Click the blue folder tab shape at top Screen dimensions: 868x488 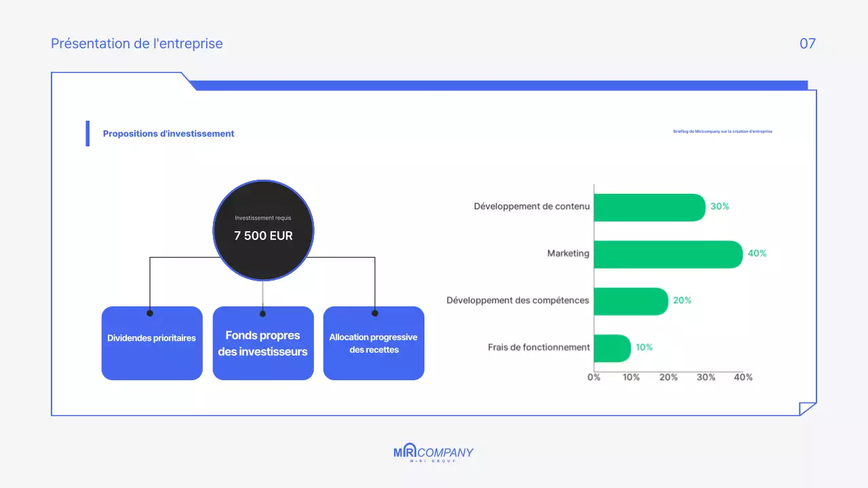click(475, 84)
